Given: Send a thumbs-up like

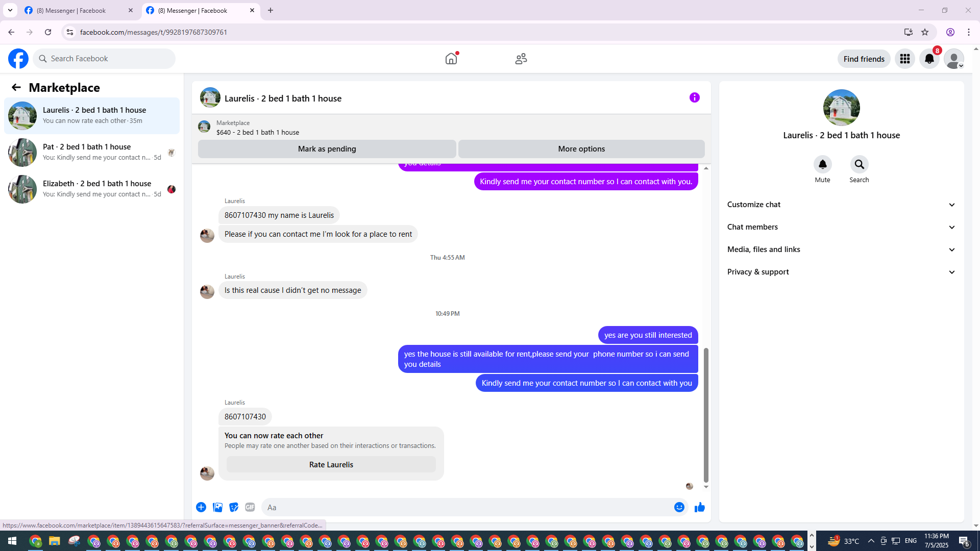Looking at the screenshot, I should (x=699, y=507).
